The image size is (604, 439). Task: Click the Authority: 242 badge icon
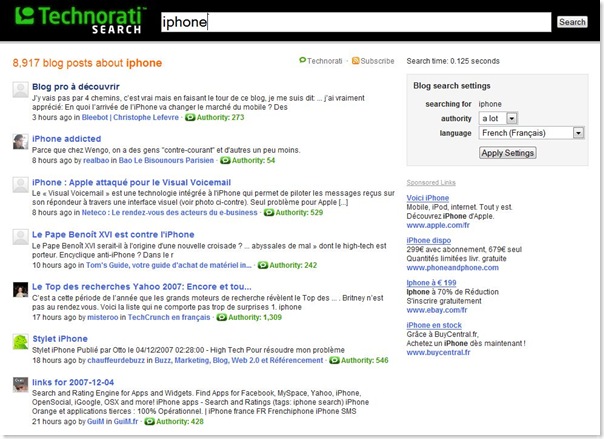click(x=263, y=265)
